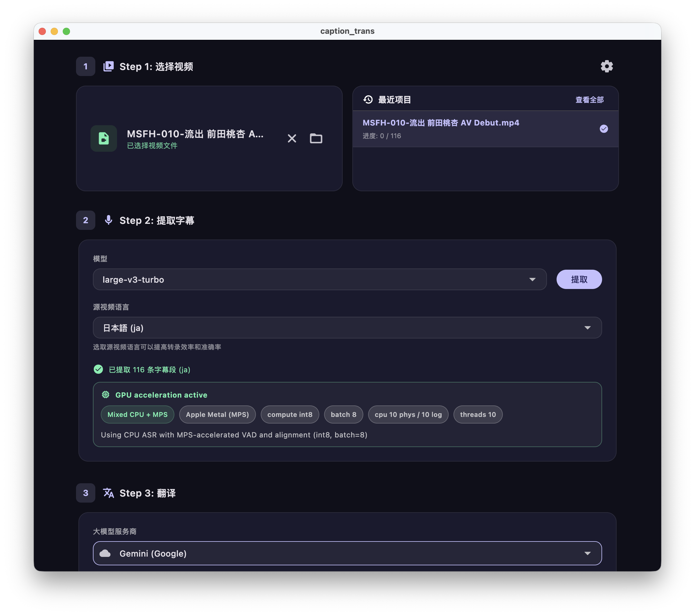Expand the source language 日本語 (ja) dropdown
This screenshot has width=695, height=616.
coord(347,328)
